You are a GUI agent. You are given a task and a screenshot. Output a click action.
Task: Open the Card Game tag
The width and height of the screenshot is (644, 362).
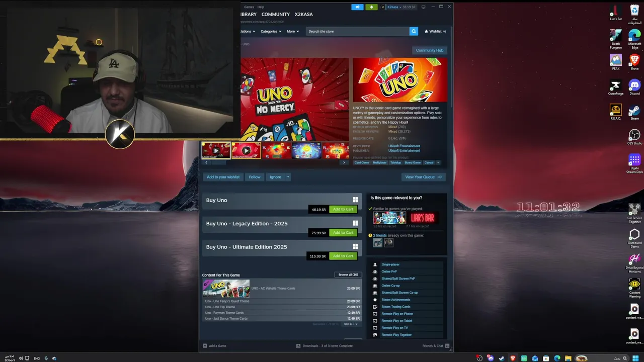point(362,162)
